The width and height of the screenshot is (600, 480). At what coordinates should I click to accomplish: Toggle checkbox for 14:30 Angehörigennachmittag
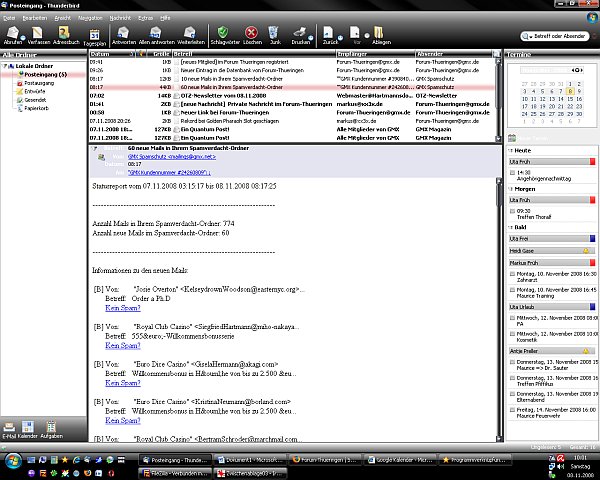(x=512, y=173)
